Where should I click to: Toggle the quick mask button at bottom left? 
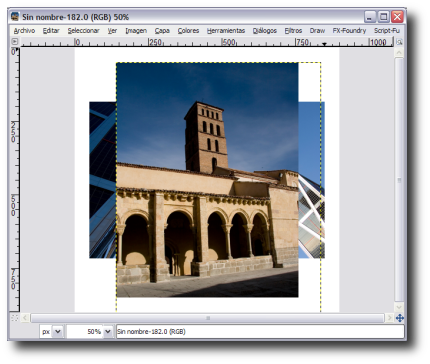pyautogui.click(x=15, y=318)
